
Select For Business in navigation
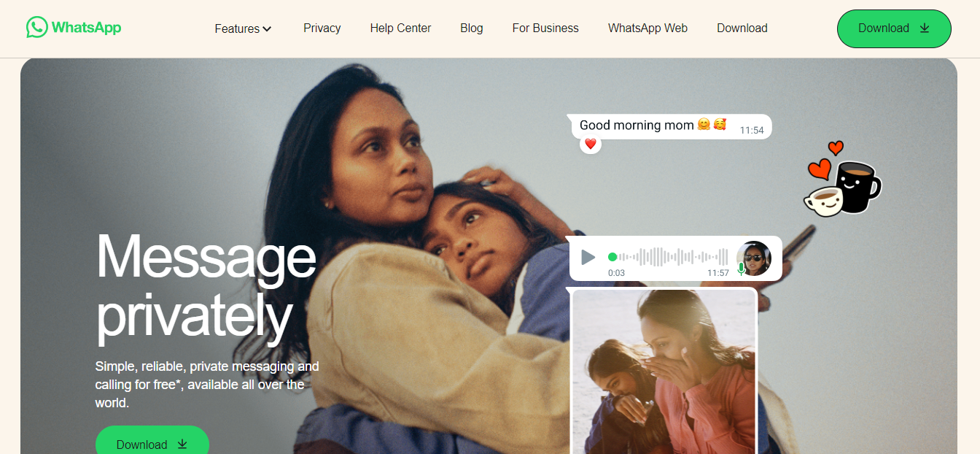[545, 28]
